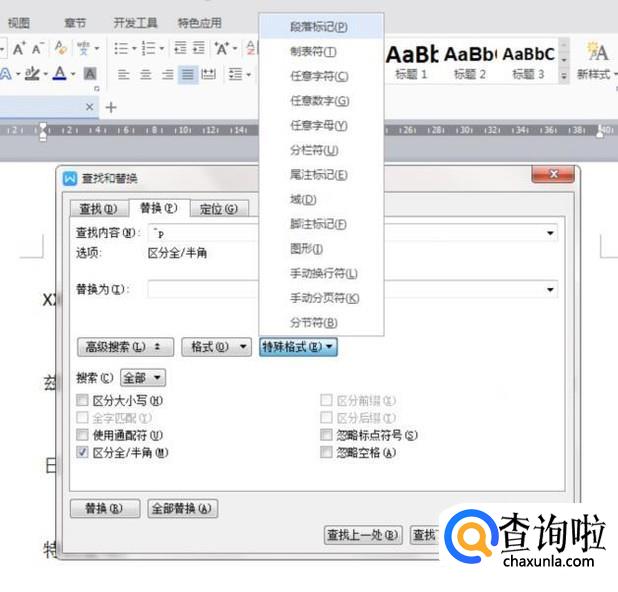Open the font dialog launcher icon
This screenshot has height=592, width=618.
[97, 89]
